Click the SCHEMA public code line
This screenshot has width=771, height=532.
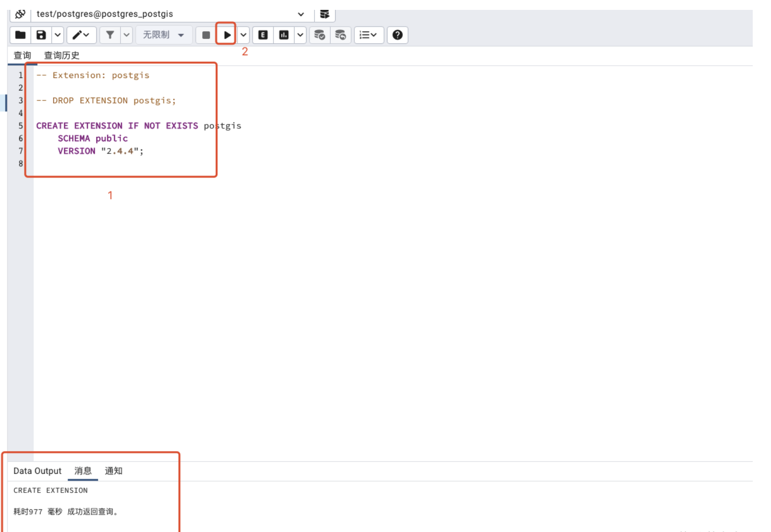(x=93, y=139)
